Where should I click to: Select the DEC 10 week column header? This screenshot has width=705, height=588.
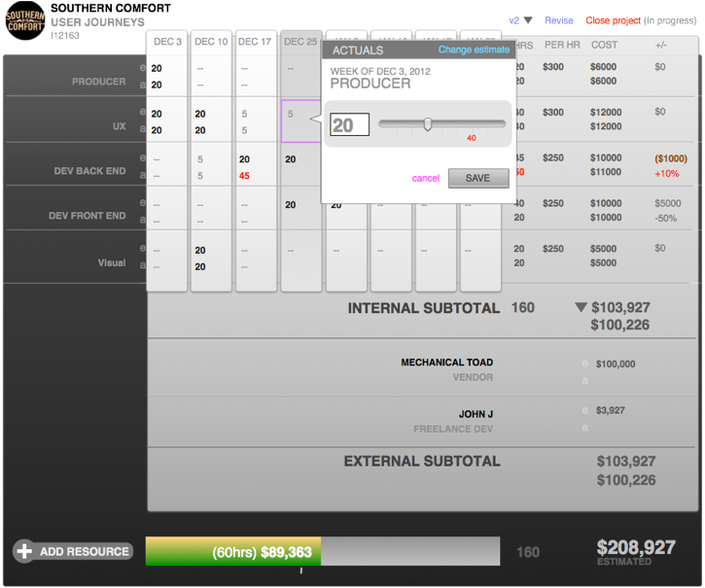pos(211,42)
